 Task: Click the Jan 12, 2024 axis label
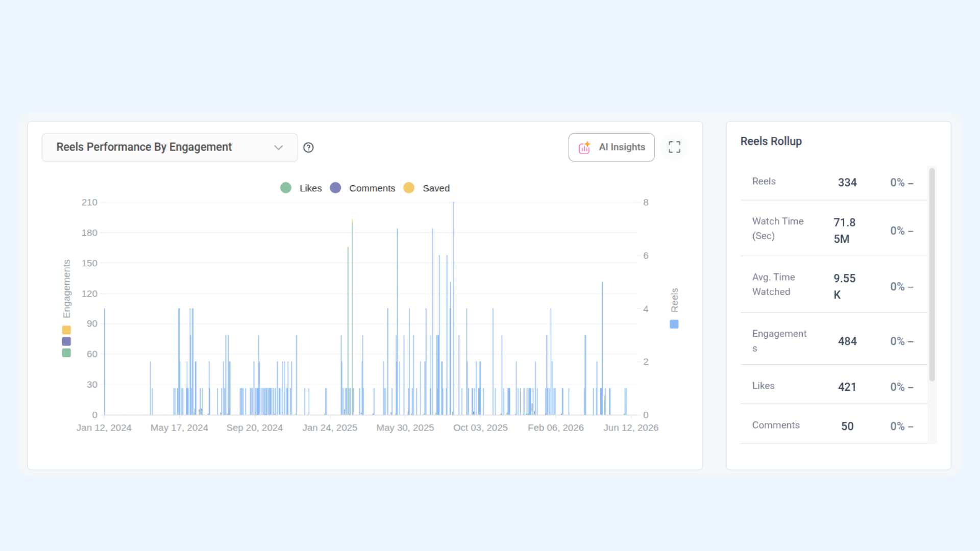pos(104,428)
